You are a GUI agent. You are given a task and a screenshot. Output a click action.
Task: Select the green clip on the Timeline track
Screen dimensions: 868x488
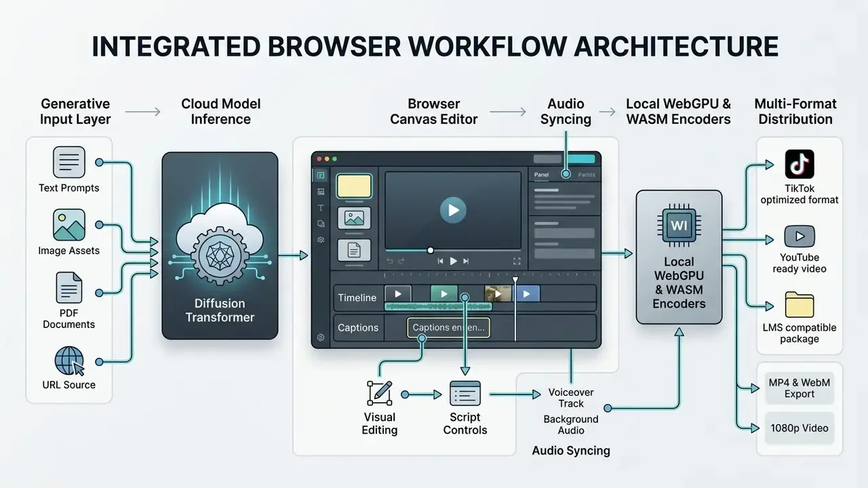click(x=444, y=293)
